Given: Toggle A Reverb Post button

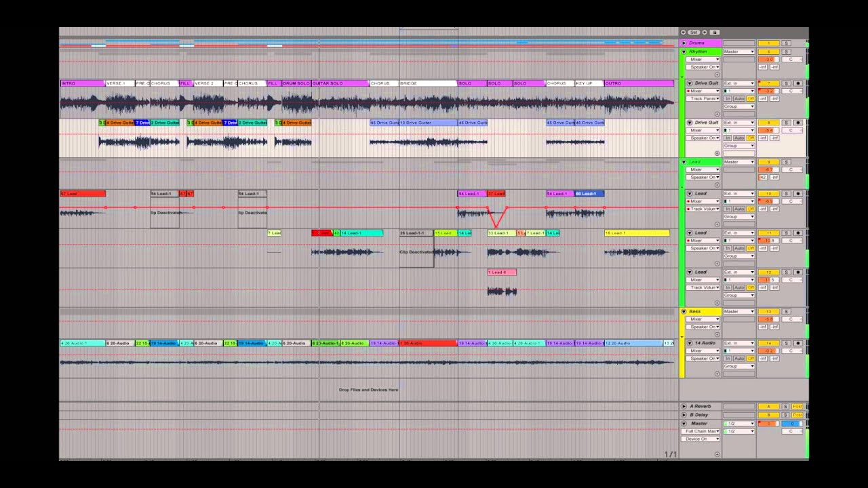Looking at the screenshot, I should 797,406.
